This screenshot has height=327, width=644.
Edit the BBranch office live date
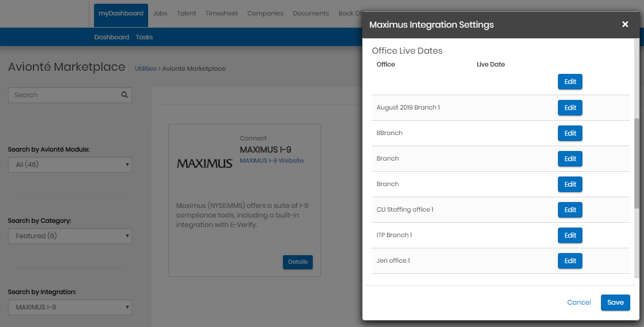570,133
